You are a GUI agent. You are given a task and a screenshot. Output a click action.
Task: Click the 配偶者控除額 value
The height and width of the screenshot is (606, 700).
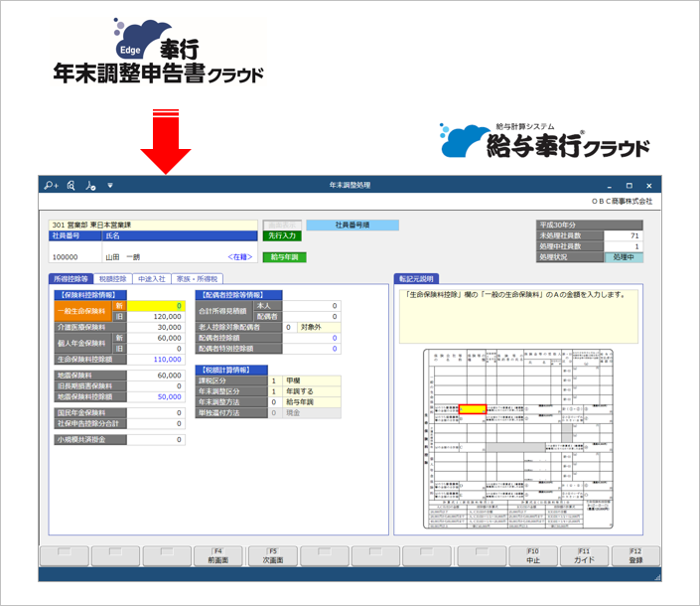point(312,338)
